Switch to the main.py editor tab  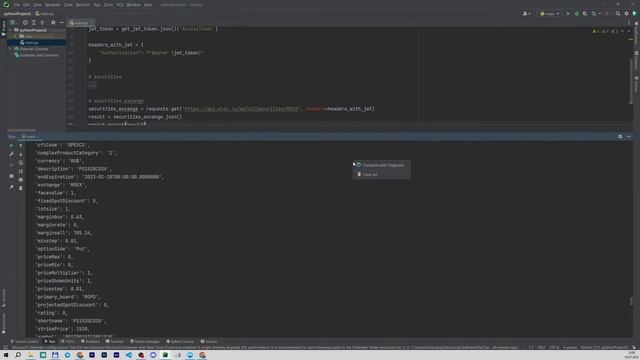tap(81, 23)
